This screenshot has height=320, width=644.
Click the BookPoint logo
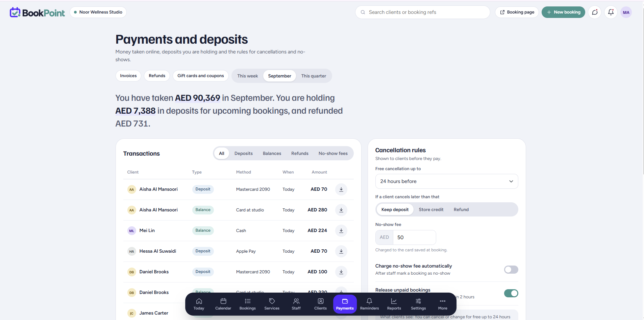click(37, 13)
